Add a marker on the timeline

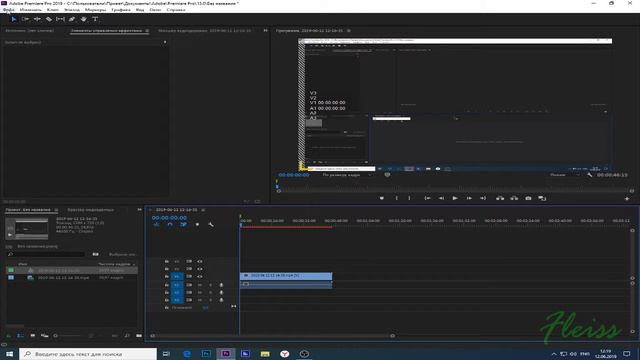pos(198,224)
